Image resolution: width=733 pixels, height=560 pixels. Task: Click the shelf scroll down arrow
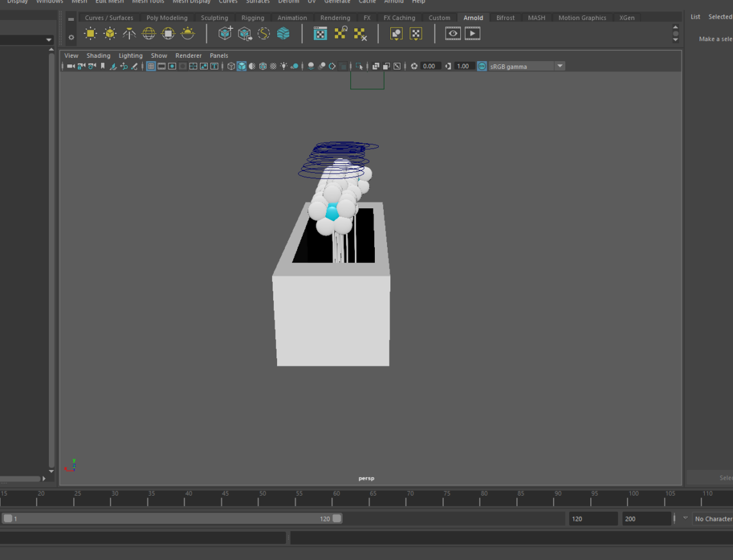tap(676, 40)
